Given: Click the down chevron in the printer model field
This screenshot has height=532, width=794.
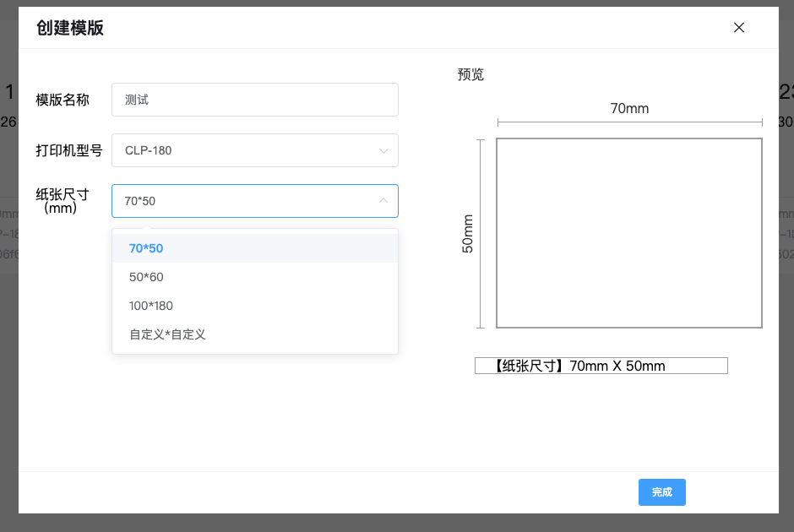Looking at the screenshot, I should click(383, 151).
